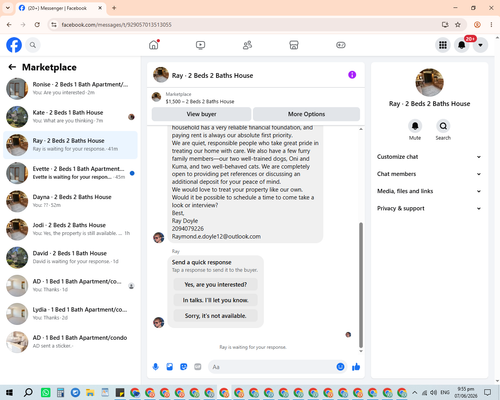
Task: Choose a sticker
Action: point(184,367)
